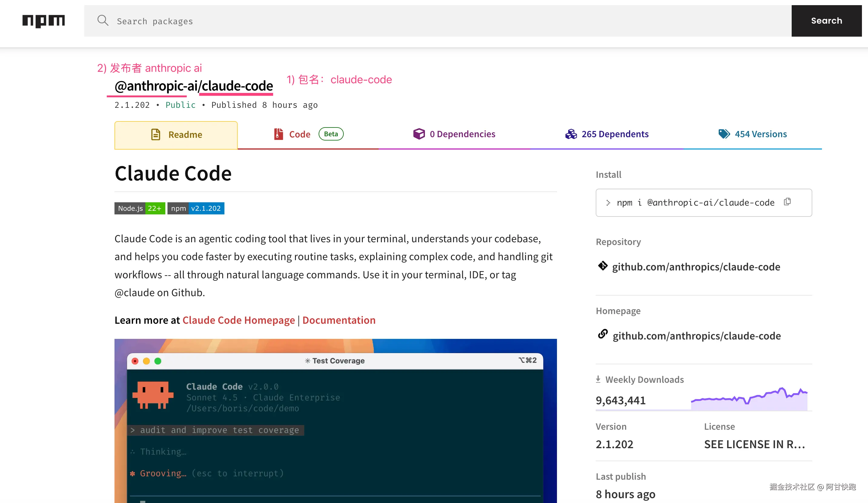Click the 9,643,441 weekly downloads count

pos(621,400)
